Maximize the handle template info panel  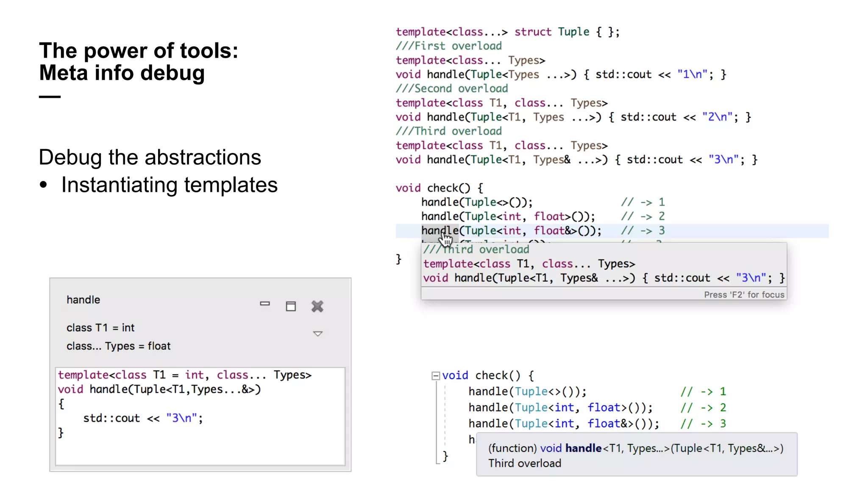coord(291,306)
